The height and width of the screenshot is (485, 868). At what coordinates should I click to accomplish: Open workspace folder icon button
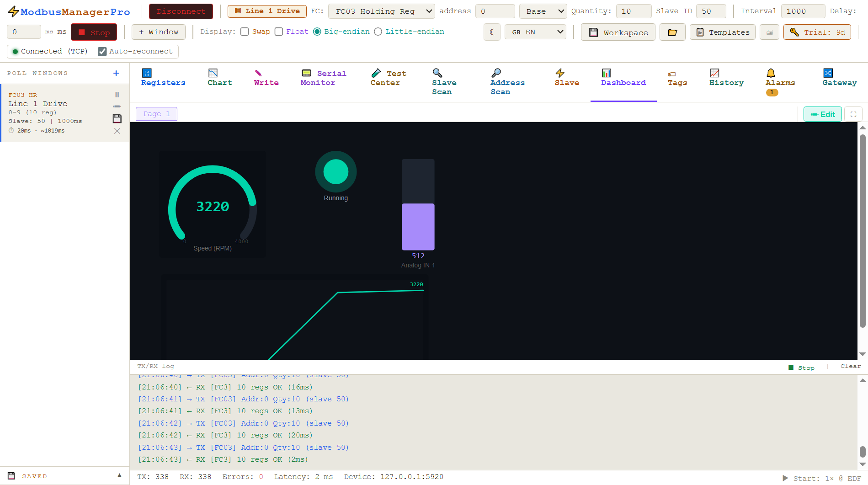pos(672,32)
